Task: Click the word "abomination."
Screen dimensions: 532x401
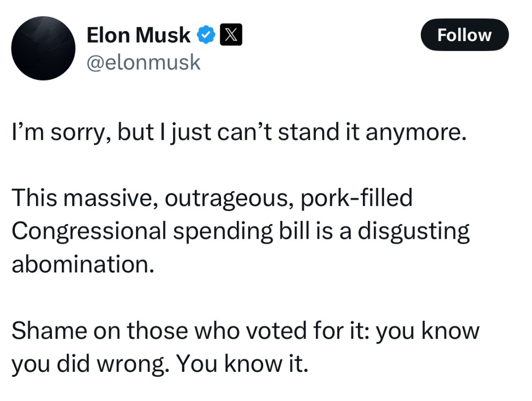Action: coord(83,264)
